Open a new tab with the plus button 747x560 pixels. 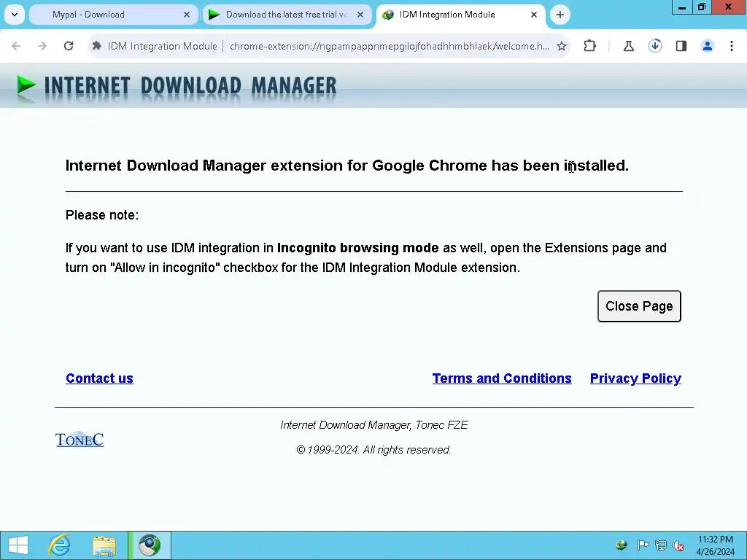click(560, 15)
